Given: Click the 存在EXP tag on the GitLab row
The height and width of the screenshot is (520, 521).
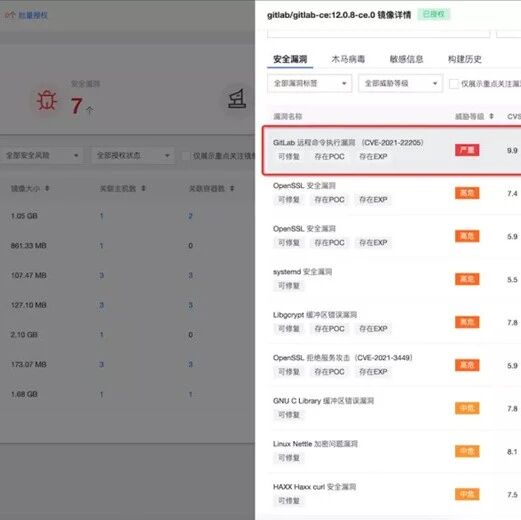Looking at the screenshot, I should (373, 157).
